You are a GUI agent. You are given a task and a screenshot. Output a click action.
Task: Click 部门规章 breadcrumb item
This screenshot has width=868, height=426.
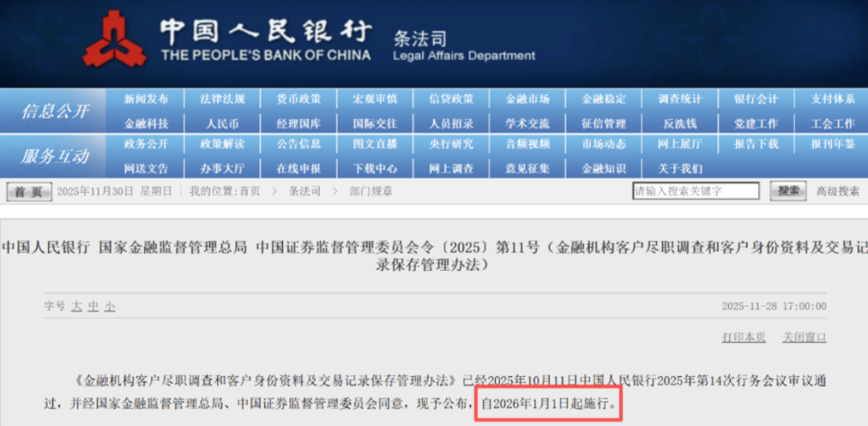[x=371, y=192]
